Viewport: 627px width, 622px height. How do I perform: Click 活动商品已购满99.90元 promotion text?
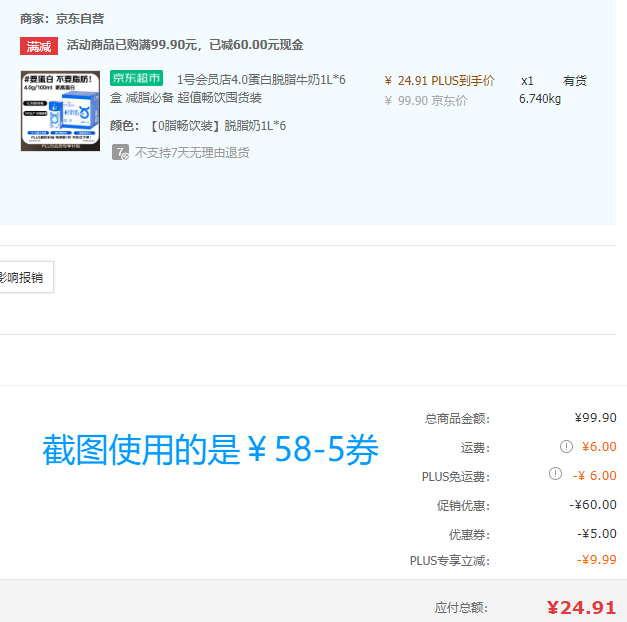coord(185,45)
